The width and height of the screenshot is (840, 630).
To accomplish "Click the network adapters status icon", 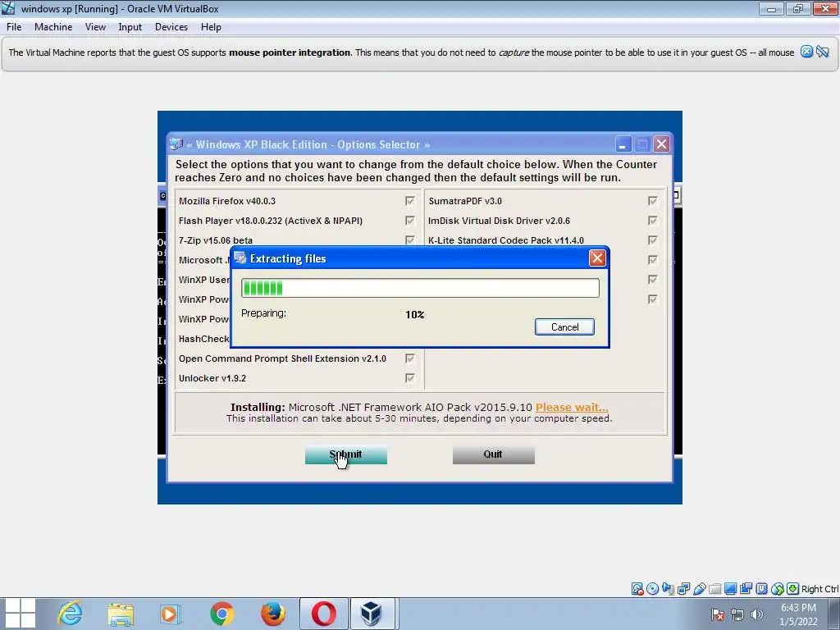I will click(x=683, y=589).
